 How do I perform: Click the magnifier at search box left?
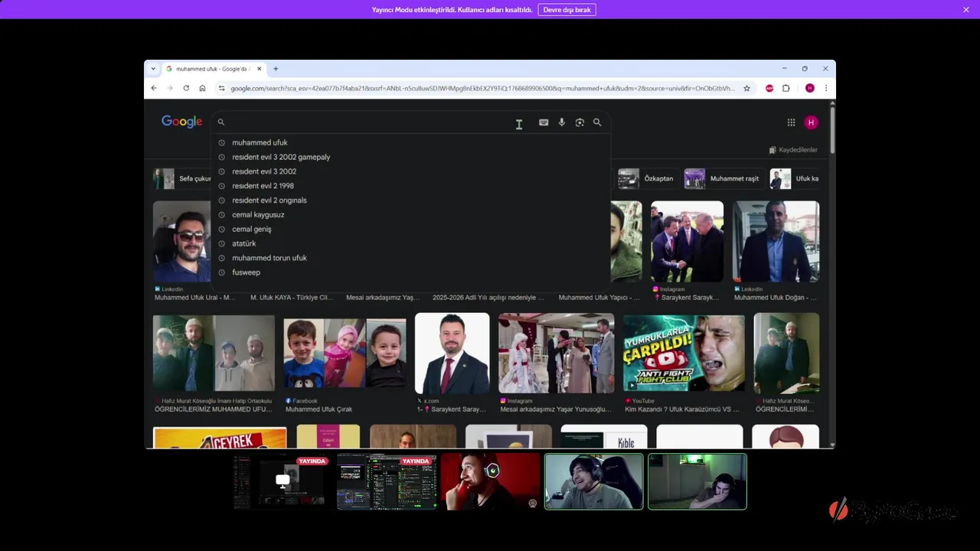coord(221,122)
